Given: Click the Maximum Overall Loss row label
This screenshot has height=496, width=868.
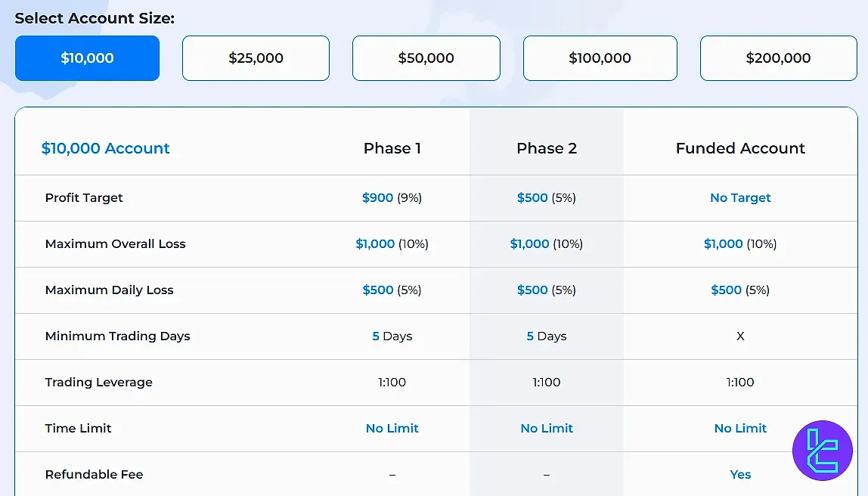Looking at the screenshot, I should (x=115, y=244).
